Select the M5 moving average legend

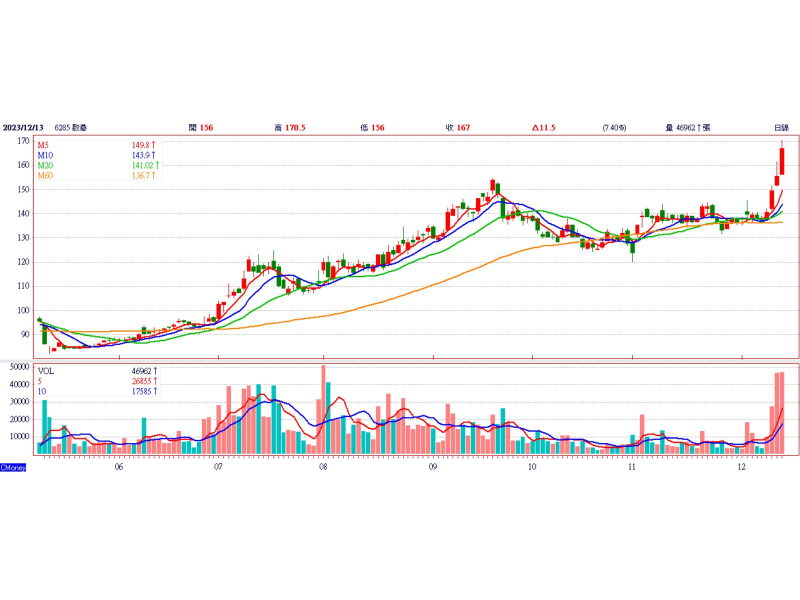point(45,144)
